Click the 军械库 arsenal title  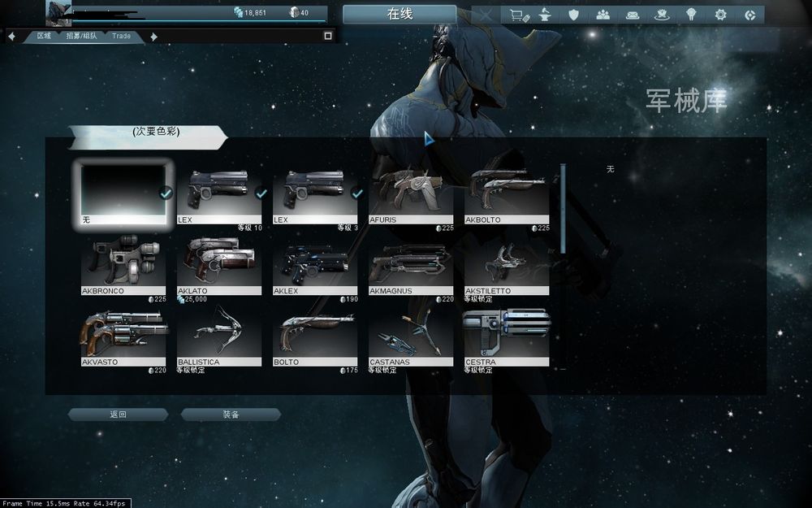pyautogui.click(x=686, y=101)
